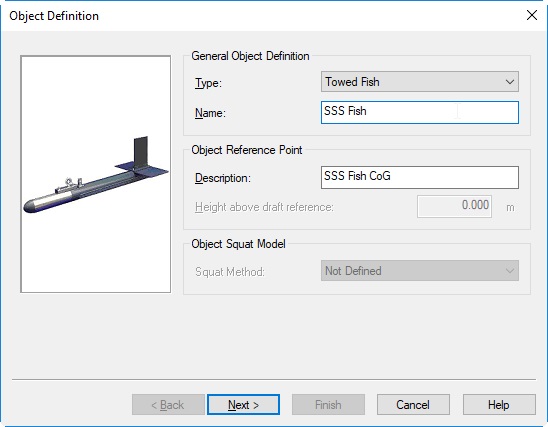
Task: Open the Squat Method dropdown
Action: pyautogui.click(x=420, y=270)
